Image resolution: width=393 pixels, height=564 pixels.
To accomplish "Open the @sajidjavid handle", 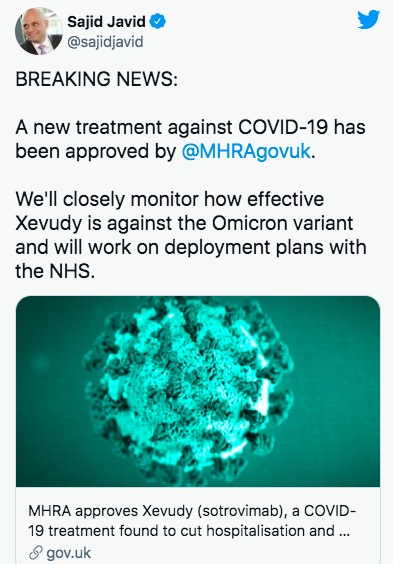I will point(105,42).
